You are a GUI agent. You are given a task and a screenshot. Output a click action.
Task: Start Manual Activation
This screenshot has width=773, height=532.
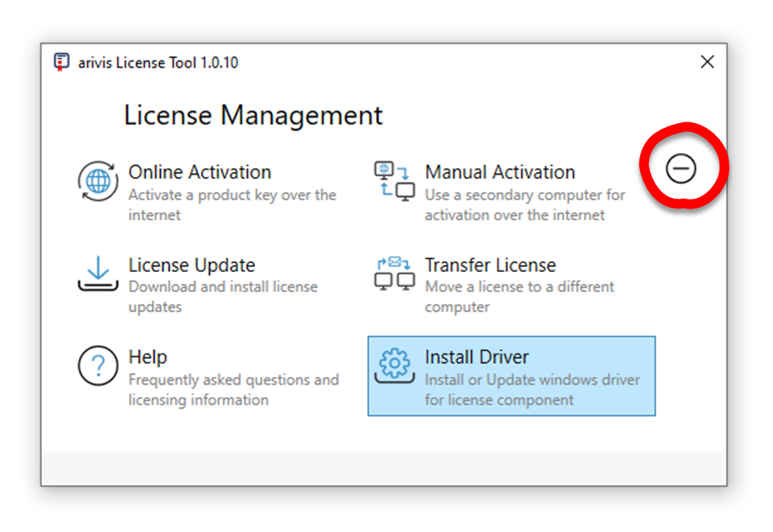[x=499, y=172]
